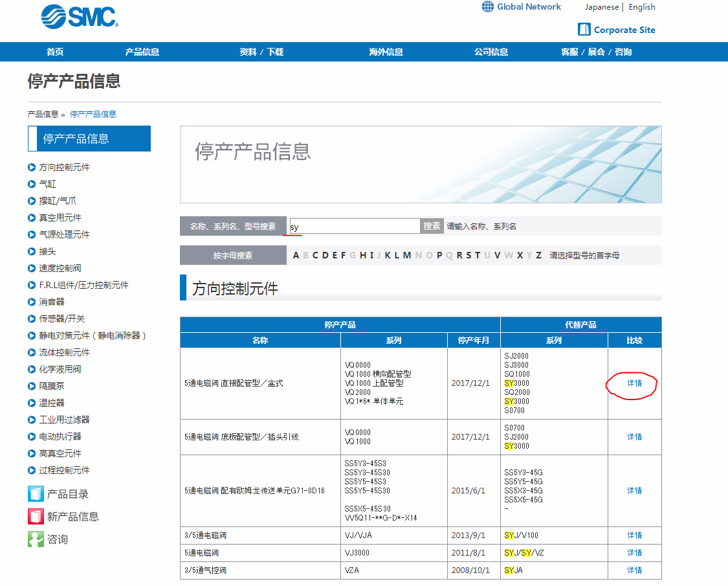Click the red 新产品信息 icon

(36, 516)
